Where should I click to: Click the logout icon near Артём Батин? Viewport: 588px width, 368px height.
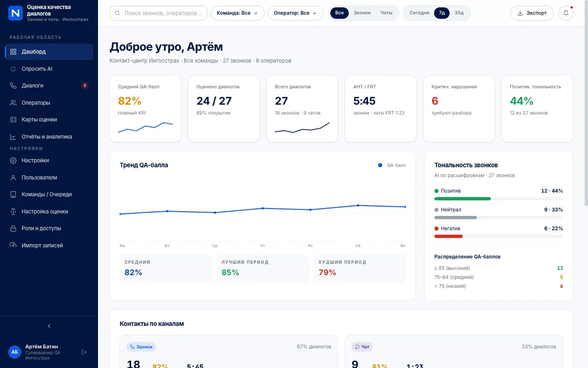84,352
